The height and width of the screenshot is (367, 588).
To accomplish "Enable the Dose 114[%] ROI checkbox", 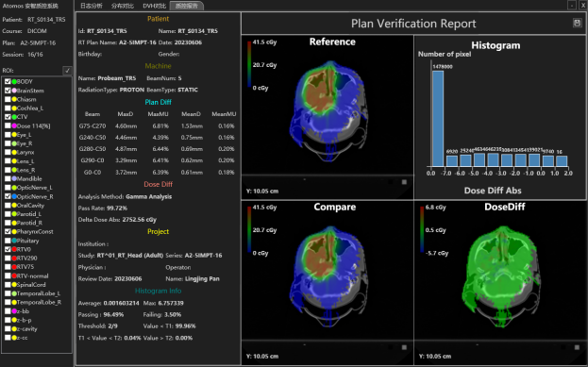I will point(8,125).
